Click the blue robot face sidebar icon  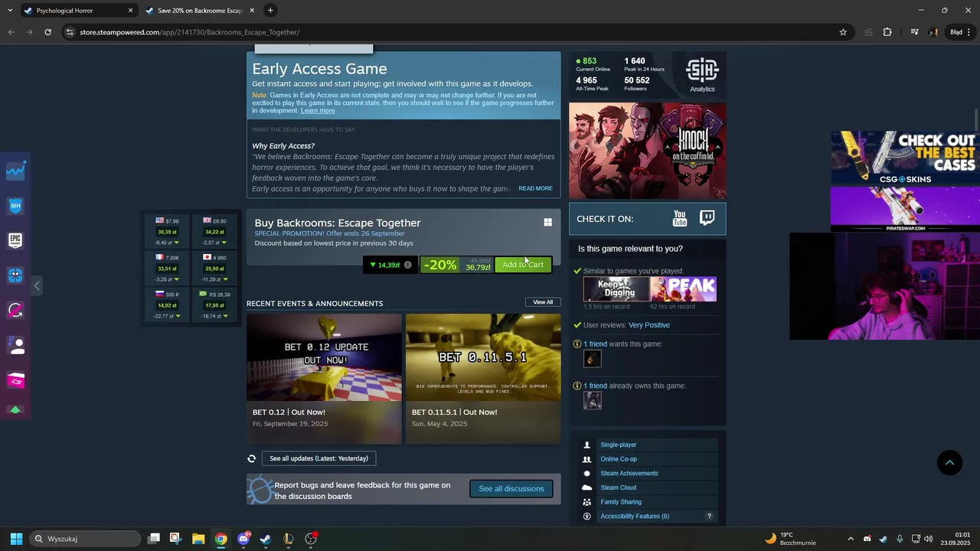[15, 275]
